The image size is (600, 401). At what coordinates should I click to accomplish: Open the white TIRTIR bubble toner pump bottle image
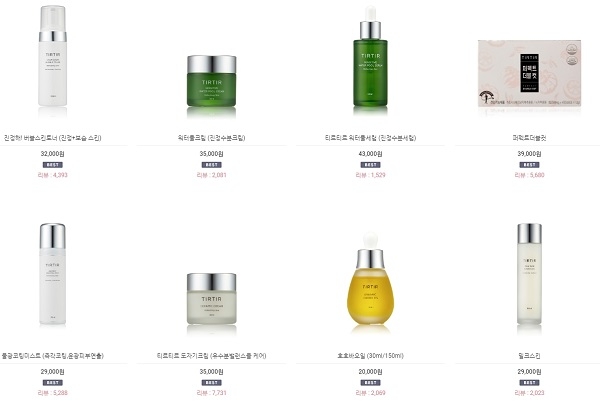coord(52,56)
